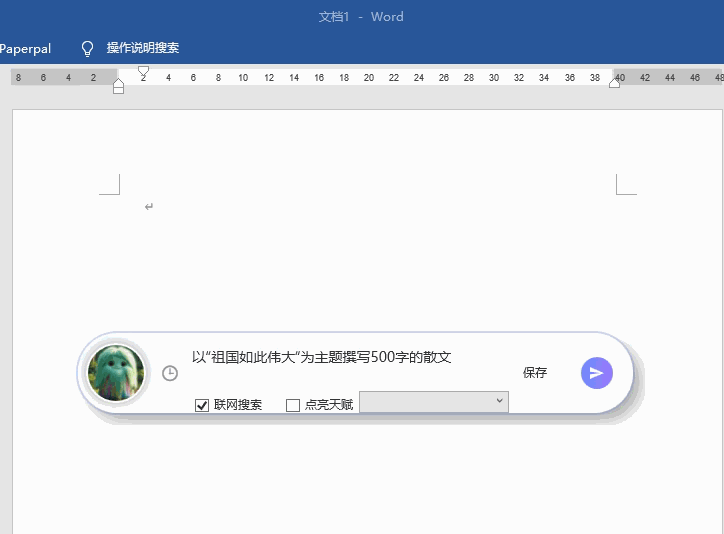
Task: Click the first-line indent marker on ruler
Action: [143, 71]
